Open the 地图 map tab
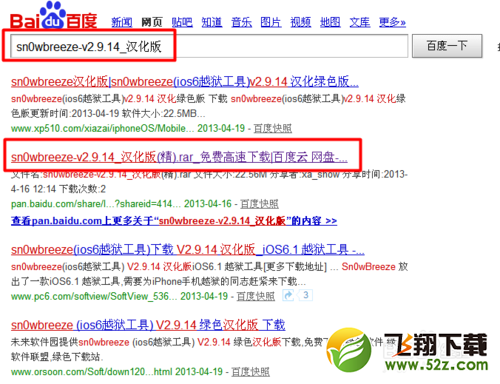The height and width of the screenshot is (384, 500). (x=330, y=22)
